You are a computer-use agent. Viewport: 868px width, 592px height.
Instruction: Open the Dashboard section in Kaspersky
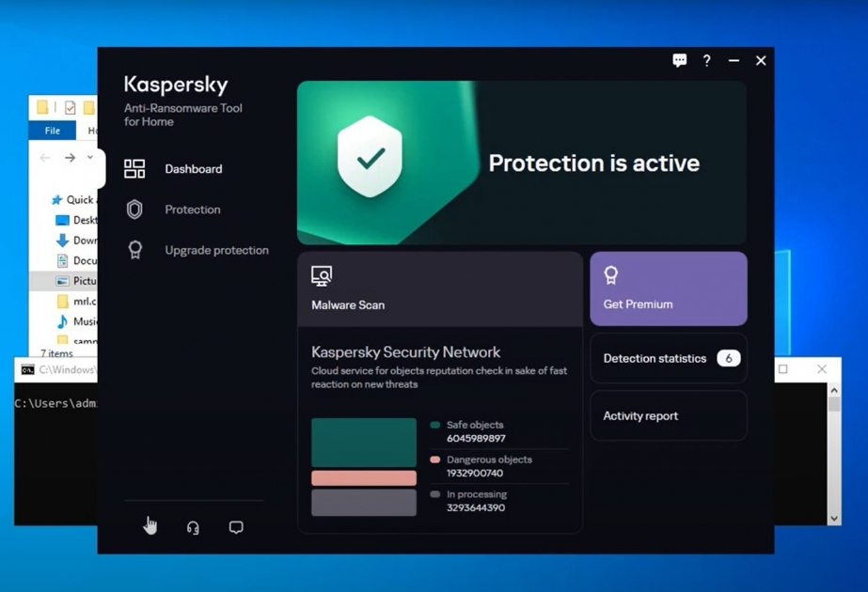193,169
